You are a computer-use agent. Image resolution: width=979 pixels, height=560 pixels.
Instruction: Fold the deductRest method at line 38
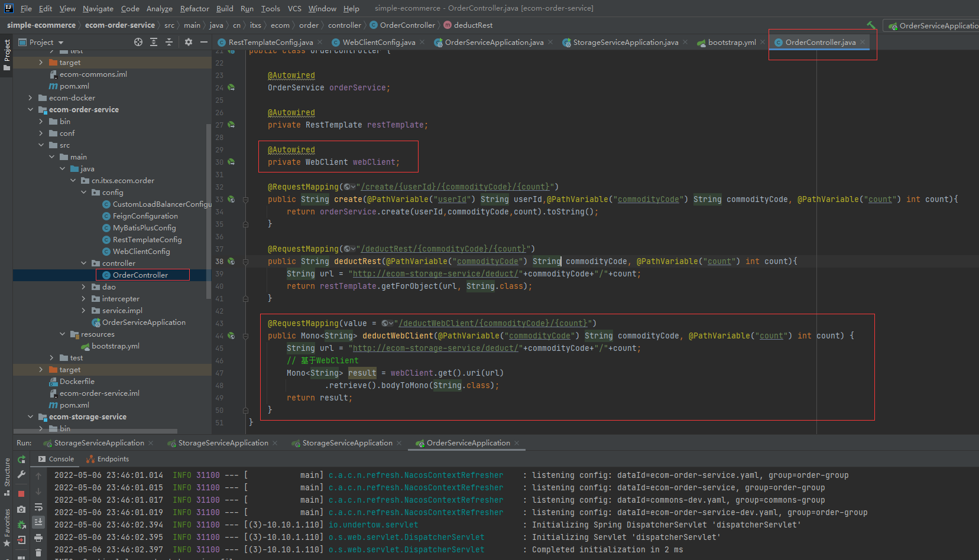[245, 261]
